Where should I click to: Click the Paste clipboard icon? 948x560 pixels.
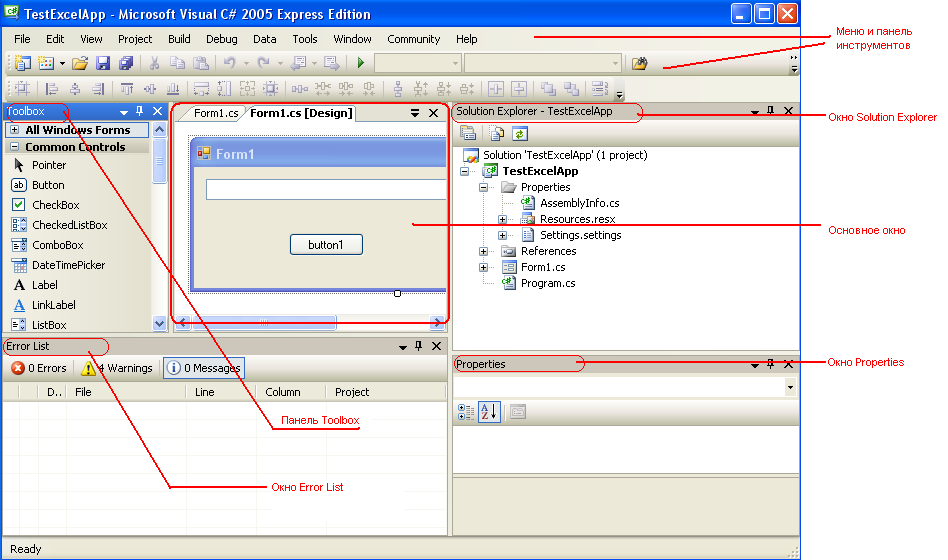click(x=201, y=63)
